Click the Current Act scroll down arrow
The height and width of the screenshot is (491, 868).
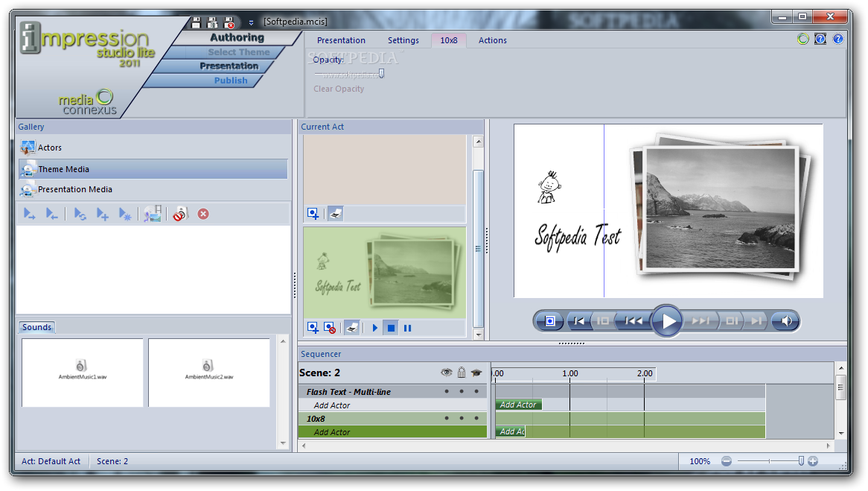(478, 335)
